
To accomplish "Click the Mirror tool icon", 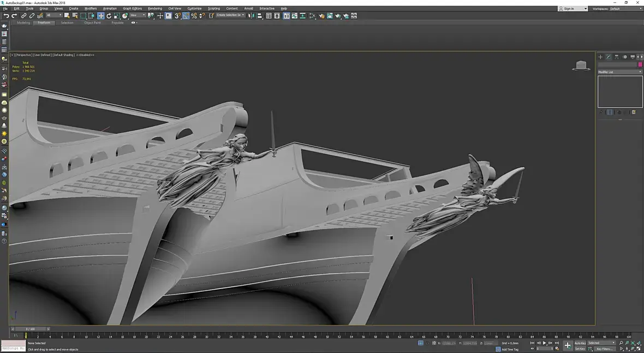I will (x=251, y=16).
